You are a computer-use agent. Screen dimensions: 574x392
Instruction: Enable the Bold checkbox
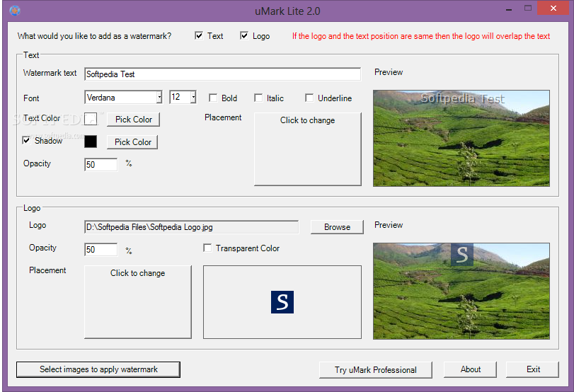tap(213, 98)
